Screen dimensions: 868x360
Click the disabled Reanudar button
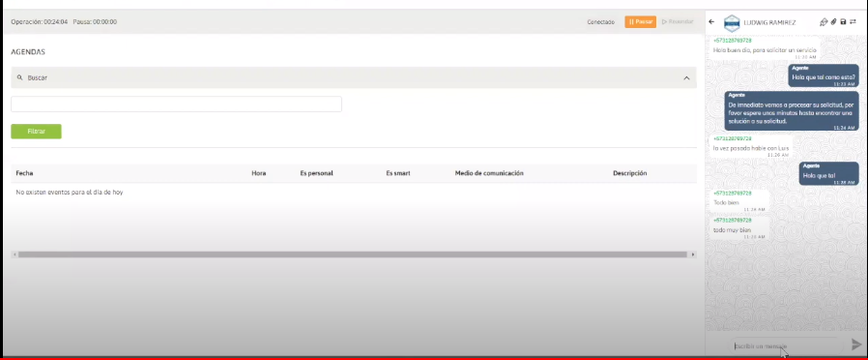[x=678, y=21]
